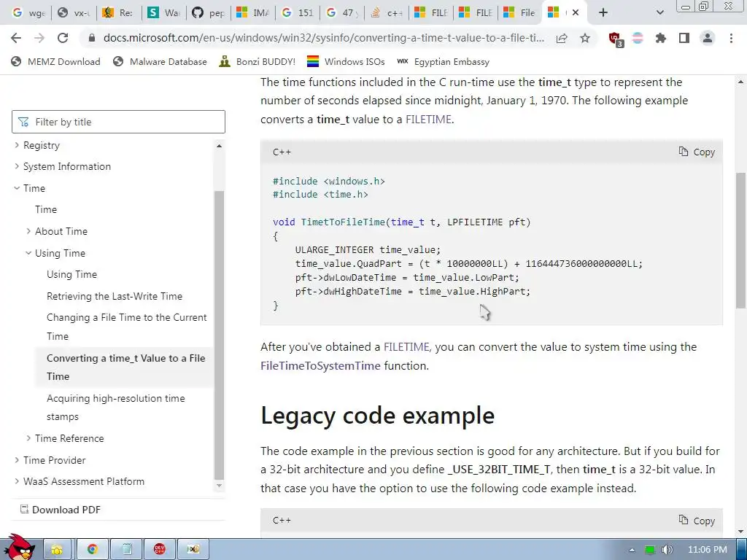747x560 pixels.
Task: Switch to the '151' Google tab
Action: (298, 13)
